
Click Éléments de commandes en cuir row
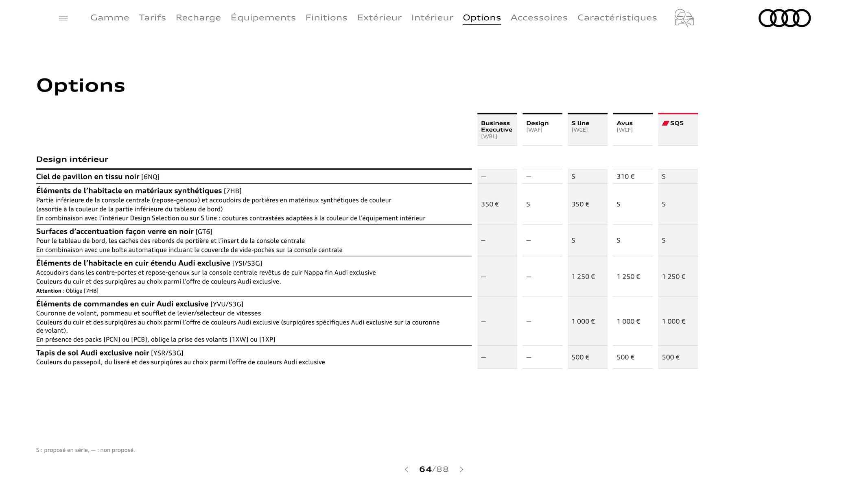click(x=254, y=321)
